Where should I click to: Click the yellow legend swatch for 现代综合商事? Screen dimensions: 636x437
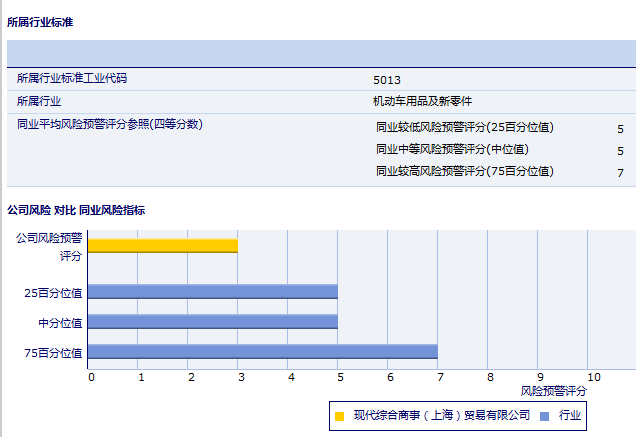(x=340, y=416)
